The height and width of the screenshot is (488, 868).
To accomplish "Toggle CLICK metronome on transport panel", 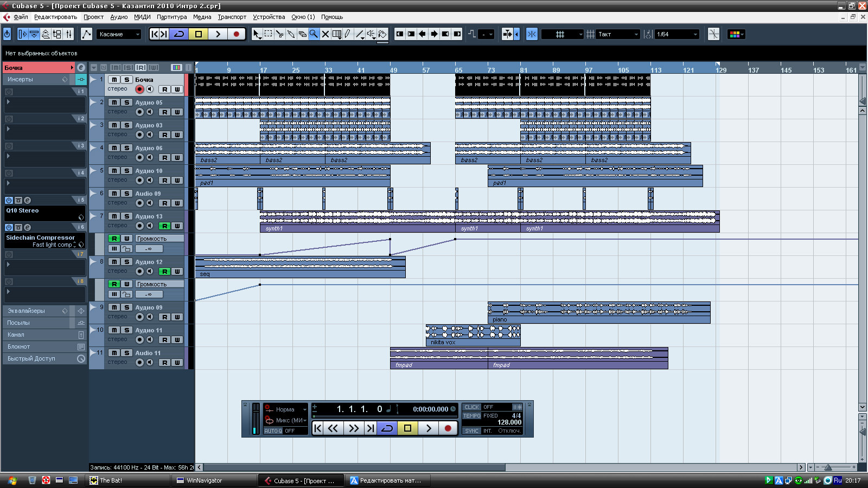I will [x=471, y=407].
